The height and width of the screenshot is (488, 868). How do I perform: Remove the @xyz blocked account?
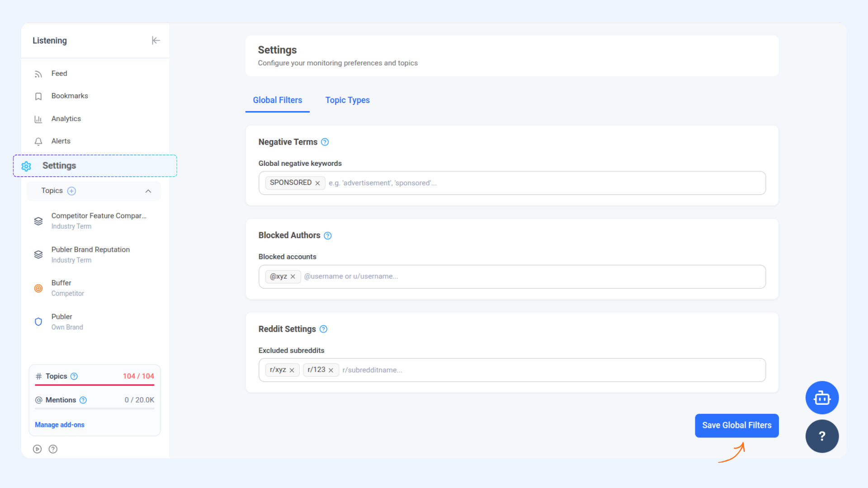(293, 277)
